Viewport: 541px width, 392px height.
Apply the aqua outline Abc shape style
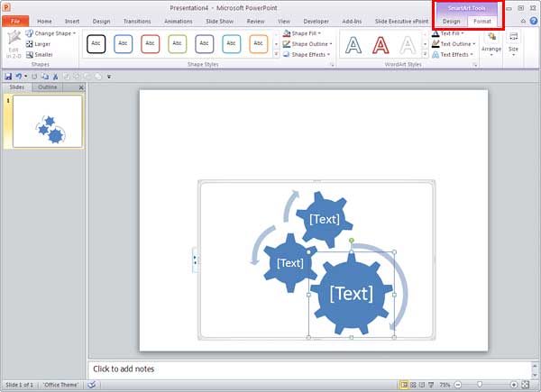coord(232,44)
